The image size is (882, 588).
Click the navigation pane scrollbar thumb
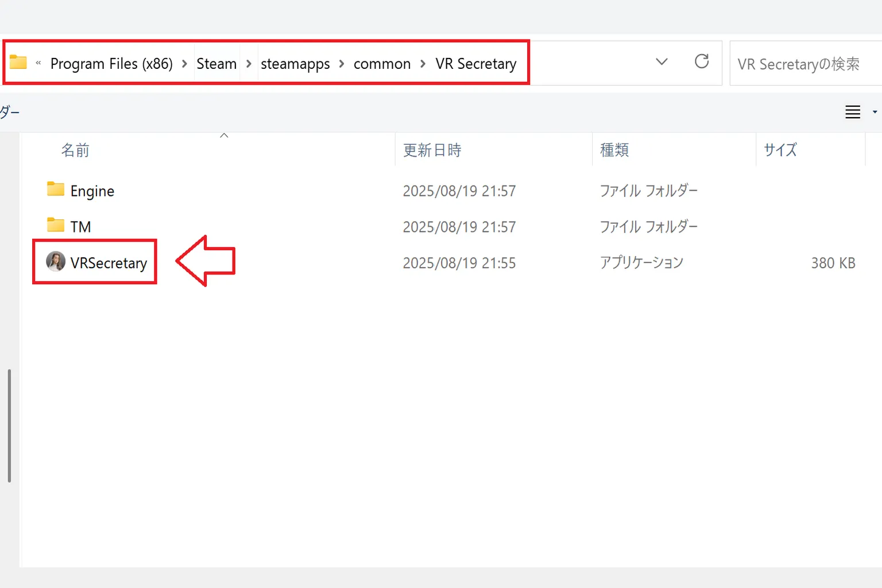[9, 425]
